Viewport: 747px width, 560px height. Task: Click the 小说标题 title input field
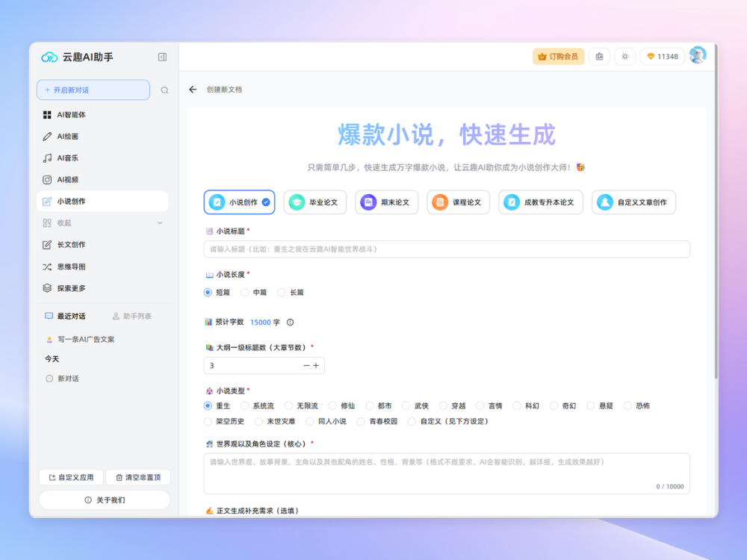(x=448, y=249)
